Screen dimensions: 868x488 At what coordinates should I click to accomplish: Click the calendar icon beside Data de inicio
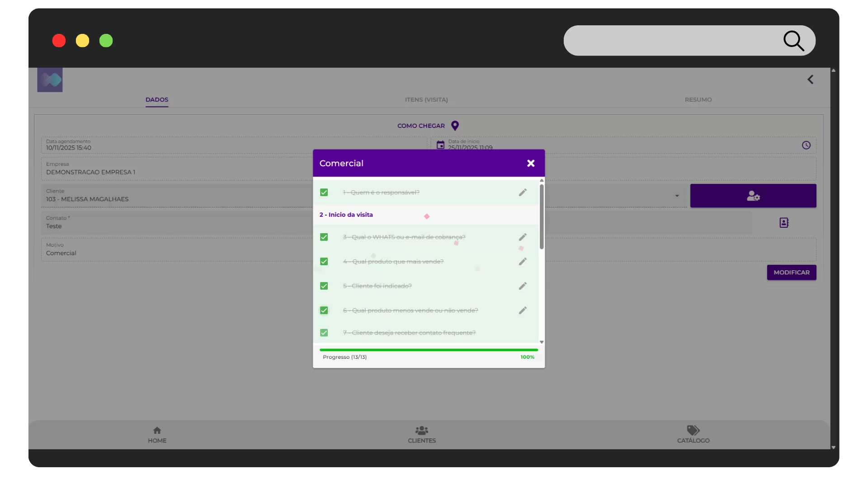tap(440, 145)
